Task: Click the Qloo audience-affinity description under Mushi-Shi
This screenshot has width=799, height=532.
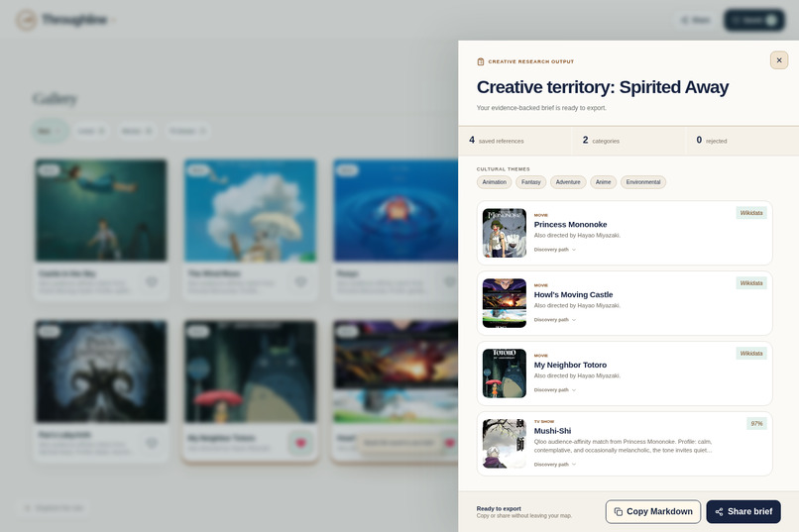Action: pyautogui.click(x=623, y=446)
